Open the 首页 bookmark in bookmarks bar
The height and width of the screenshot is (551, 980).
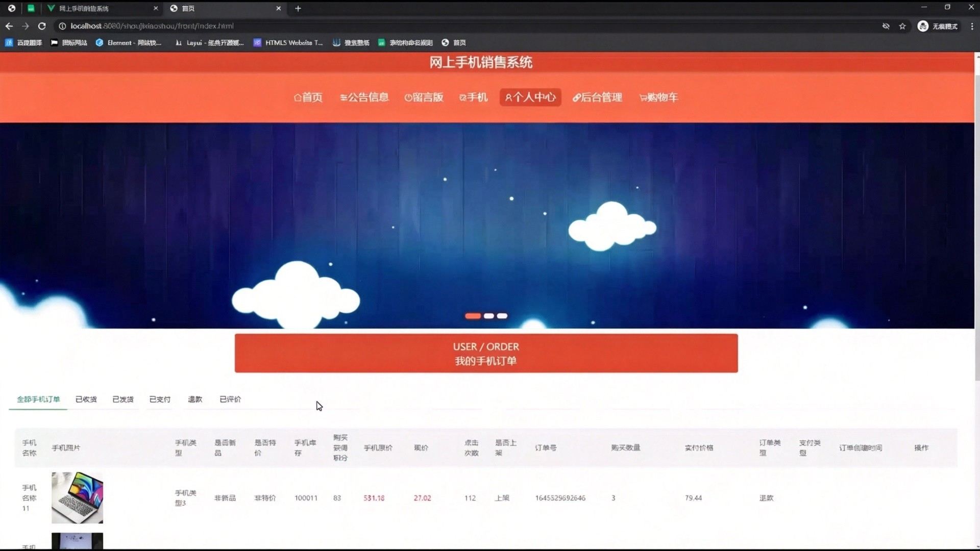coord(454,43)
